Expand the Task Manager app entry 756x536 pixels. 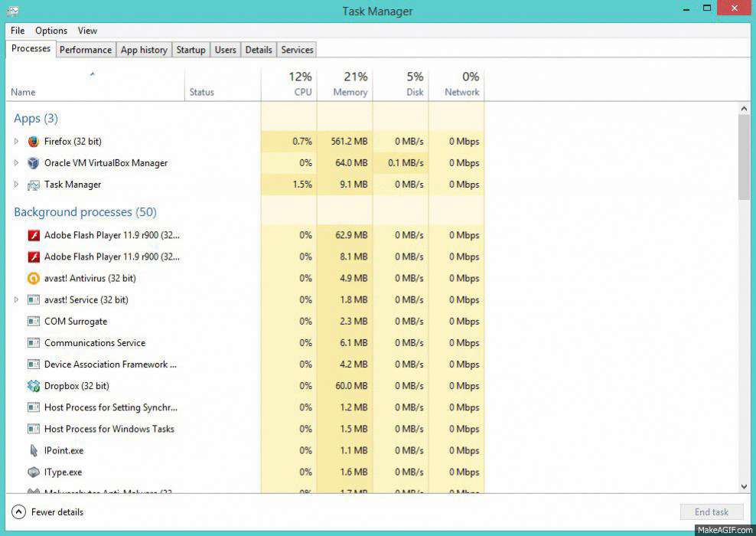[16, 185]
